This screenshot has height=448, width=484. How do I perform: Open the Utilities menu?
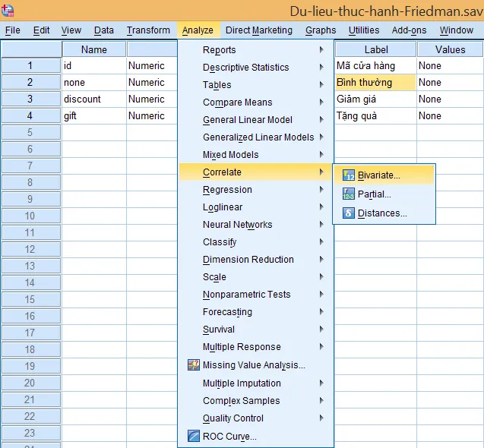coord(364,30)
